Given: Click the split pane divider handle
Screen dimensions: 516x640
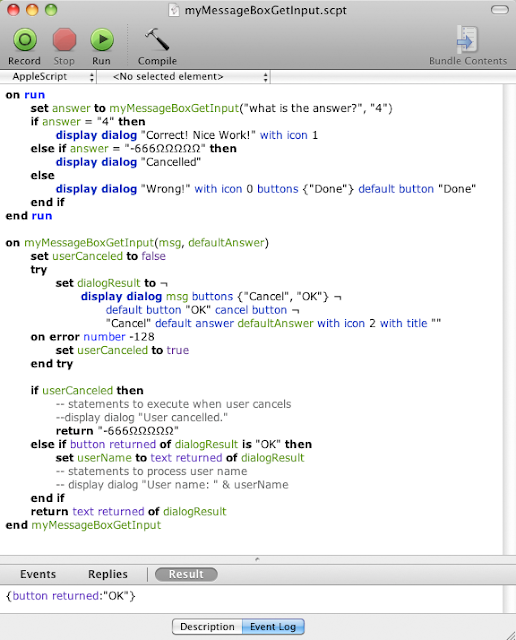Looking at the screenshot, I should [257, 559].
